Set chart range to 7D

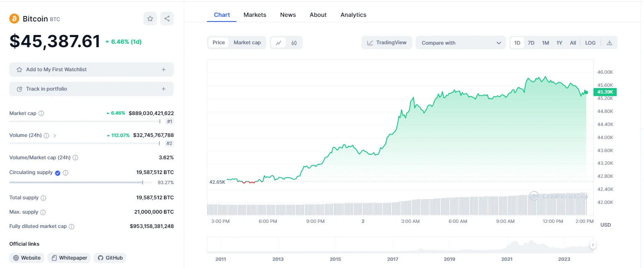point(531,43)
